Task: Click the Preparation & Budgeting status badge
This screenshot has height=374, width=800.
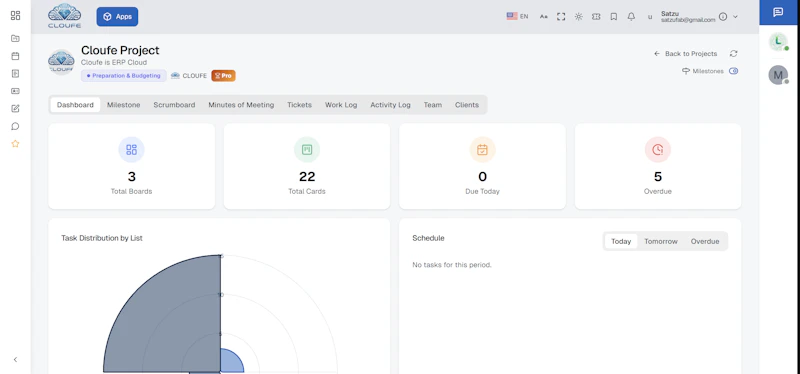Action: pos(123,76)
